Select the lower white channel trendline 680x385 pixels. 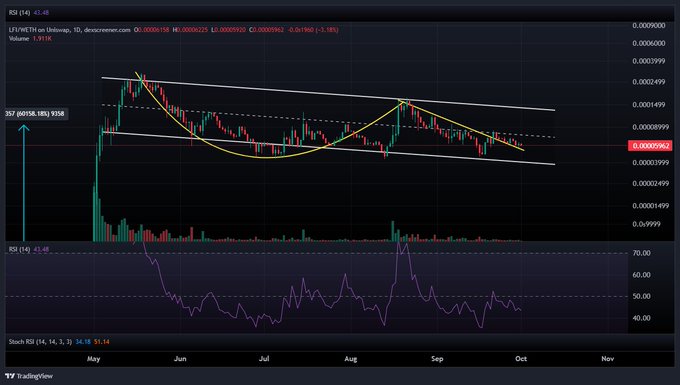(x=328, y=148)
